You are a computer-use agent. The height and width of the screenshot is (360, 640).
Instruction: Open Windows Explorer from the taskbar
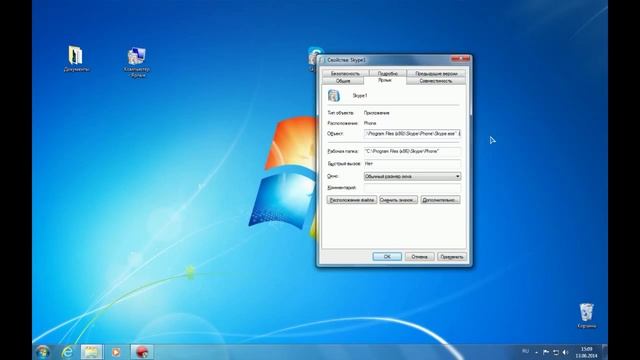tap(91, 351)
